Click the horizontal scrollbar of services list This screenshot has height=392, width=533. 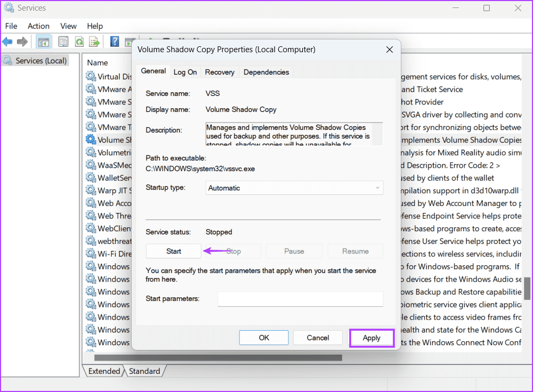click(x=218, y=357)
